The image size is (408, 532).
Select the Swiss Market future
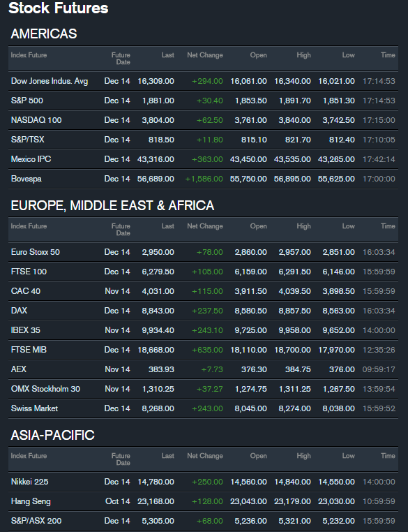pos(34,408)
